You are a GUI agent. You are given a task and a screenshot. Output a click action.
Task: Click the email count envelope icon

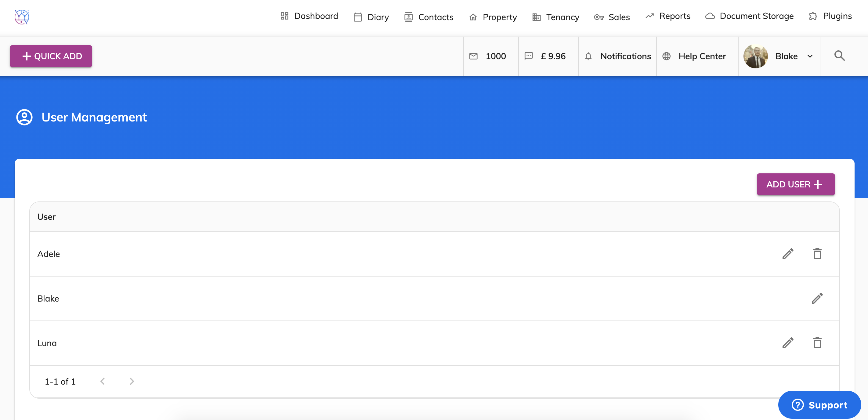coord(474,56)
